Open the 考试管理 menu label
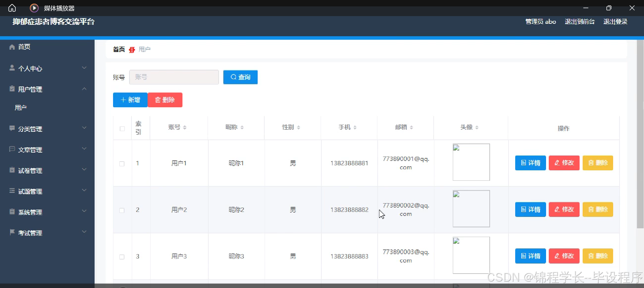The height and width of the screenshot is (288, 644). pyautogui.click(x=30, y=233)
